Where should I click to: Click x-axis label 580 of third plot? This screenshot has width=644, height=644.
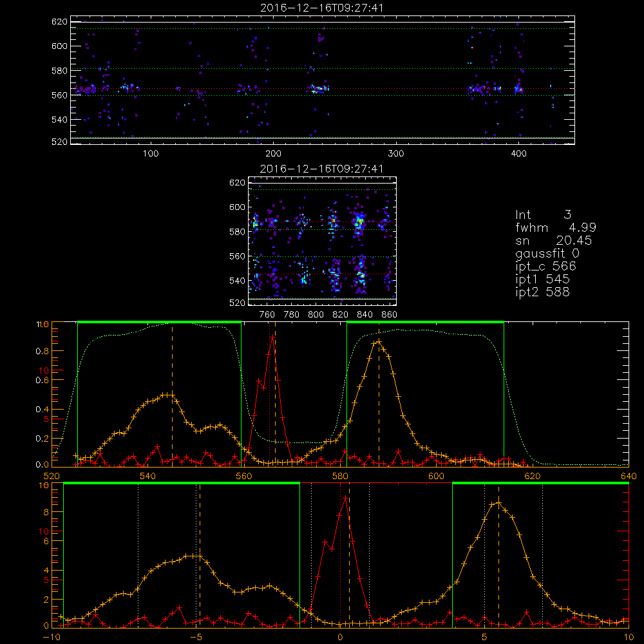[x=340, y=476]
